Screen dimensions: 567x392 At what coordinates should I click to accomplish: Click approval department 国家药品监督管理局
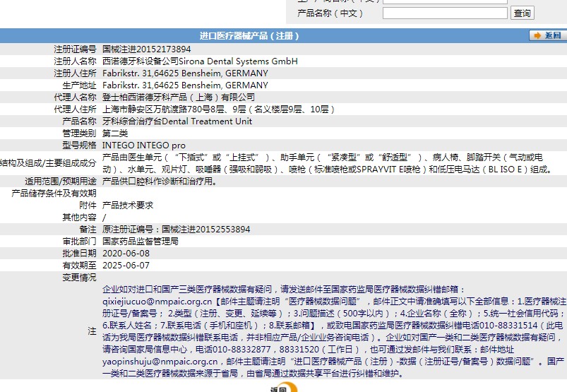(141, 241)
